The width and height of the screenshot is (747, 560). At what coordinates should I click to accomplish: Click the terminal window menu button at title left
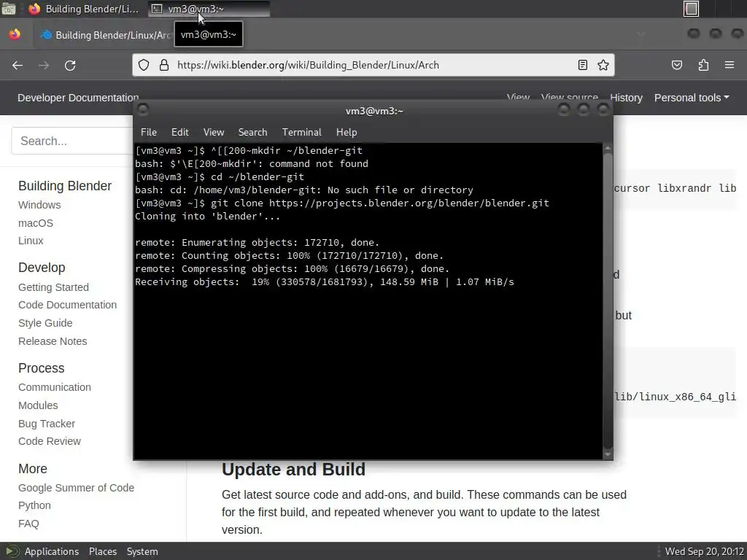tap(142, 110)
